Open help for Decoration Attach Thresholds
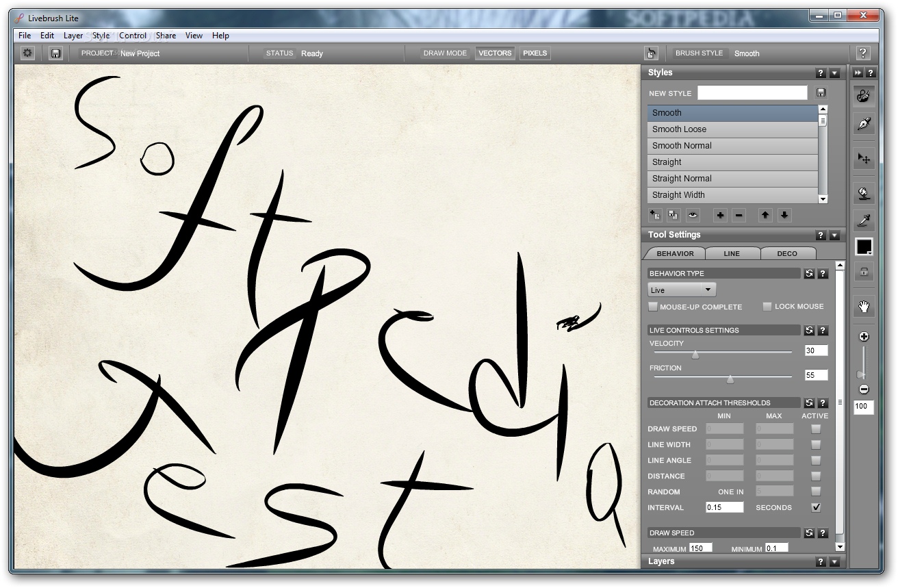 (x=823, y=402)
